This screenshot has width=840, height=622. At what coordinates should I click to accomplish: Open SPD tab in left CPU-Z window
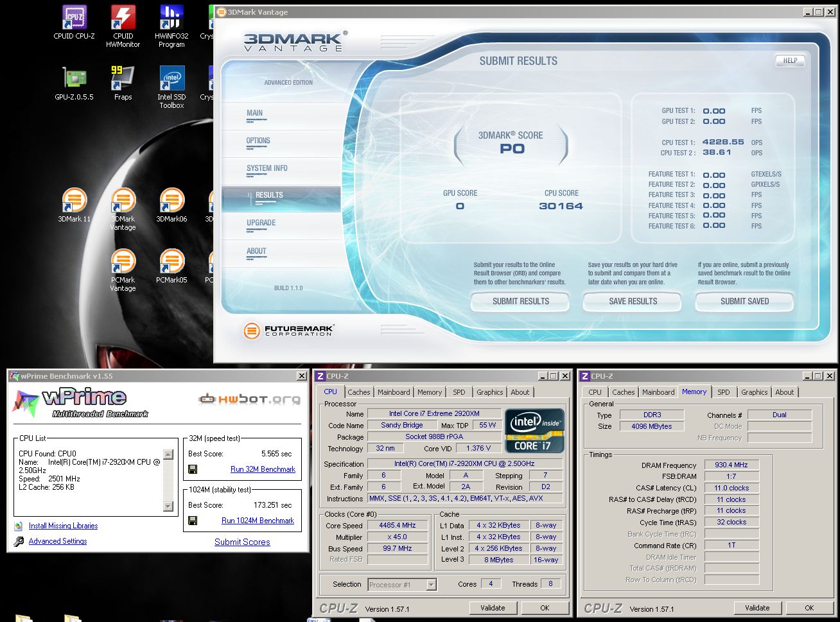(x=459, y=392)
